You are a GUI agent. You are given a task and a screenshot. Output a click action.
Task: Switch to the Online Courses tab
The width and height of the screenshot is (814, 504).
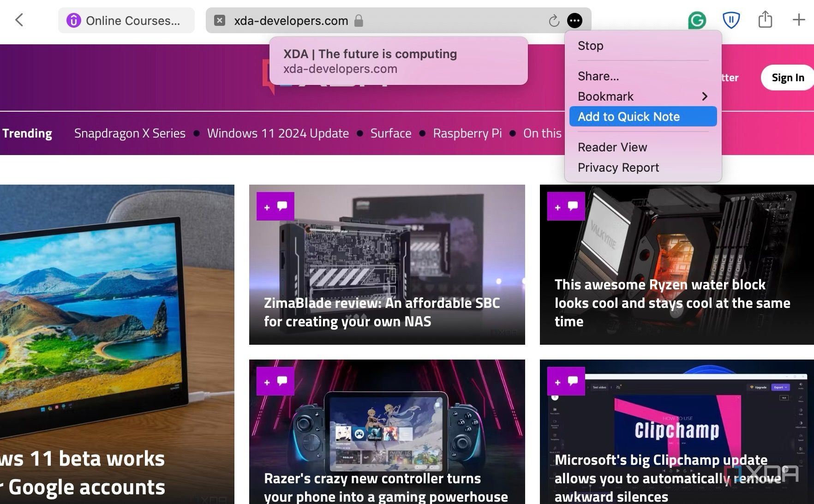coord(126,20)
